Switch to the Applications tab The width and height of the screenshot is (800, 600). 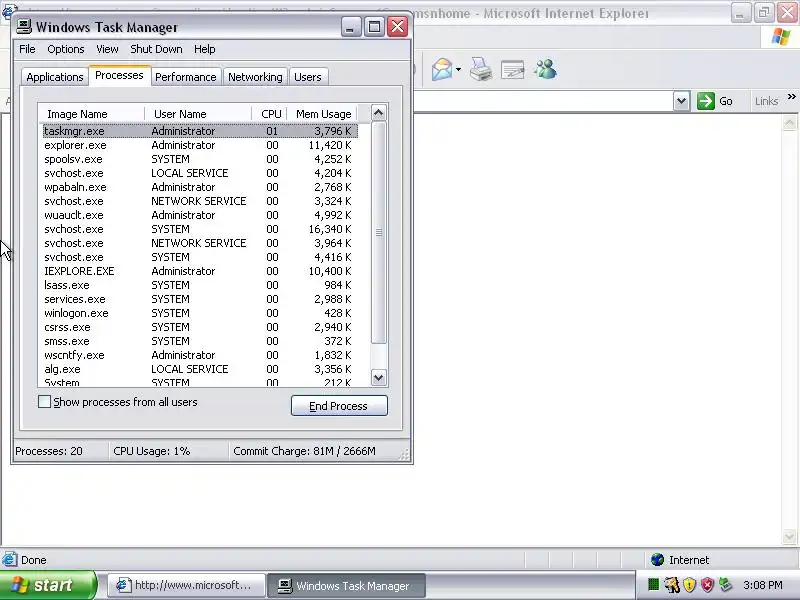55,77
